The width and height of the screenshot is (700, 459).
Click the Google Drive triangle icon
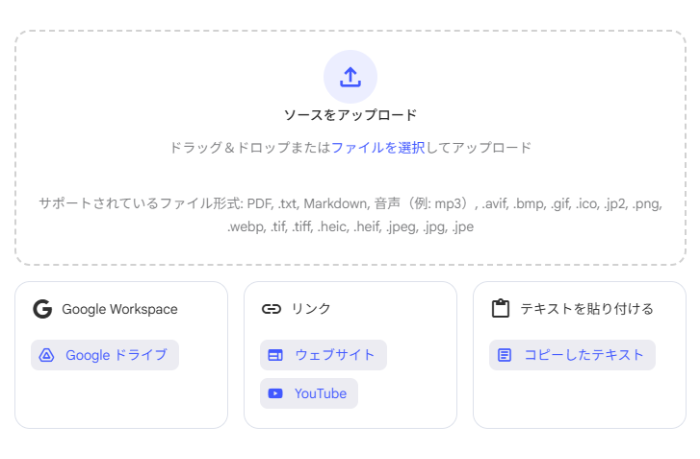pos(46,355)
